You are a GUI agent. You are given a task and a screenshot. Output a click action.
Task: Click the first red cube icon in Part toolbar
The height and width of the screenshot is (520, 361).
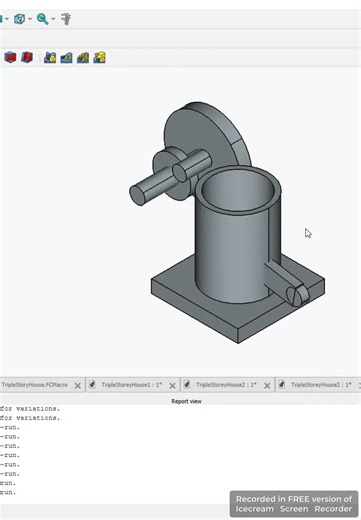pyautogui.click(x=10, y=57)
